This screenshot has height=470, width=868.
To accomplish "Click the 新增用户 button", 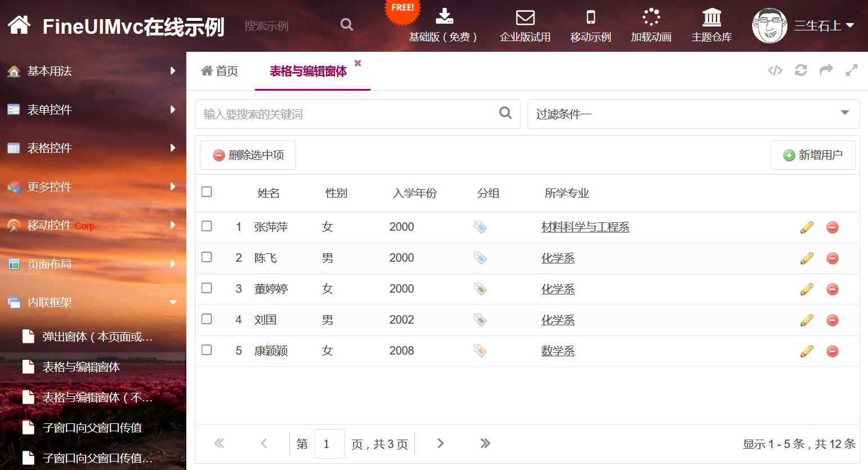I will (x=812, y=155).
